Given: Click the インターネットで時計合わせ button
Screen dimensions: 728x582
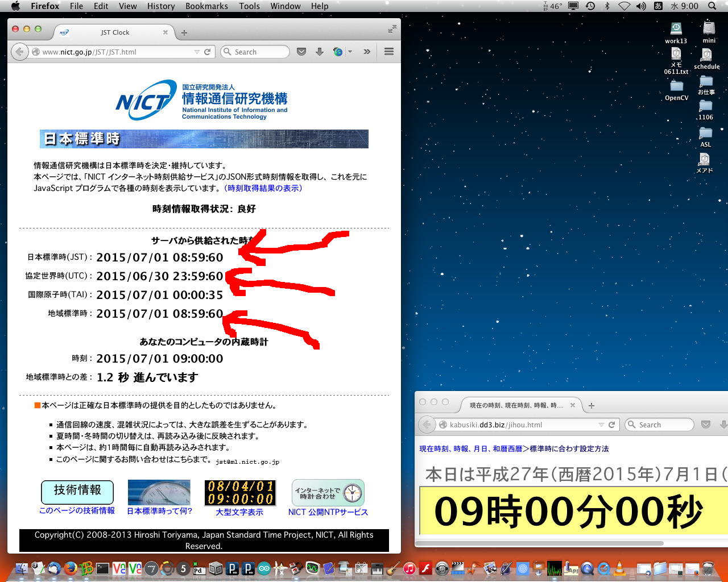Looking at the screenshot, I should pos(328,492).
